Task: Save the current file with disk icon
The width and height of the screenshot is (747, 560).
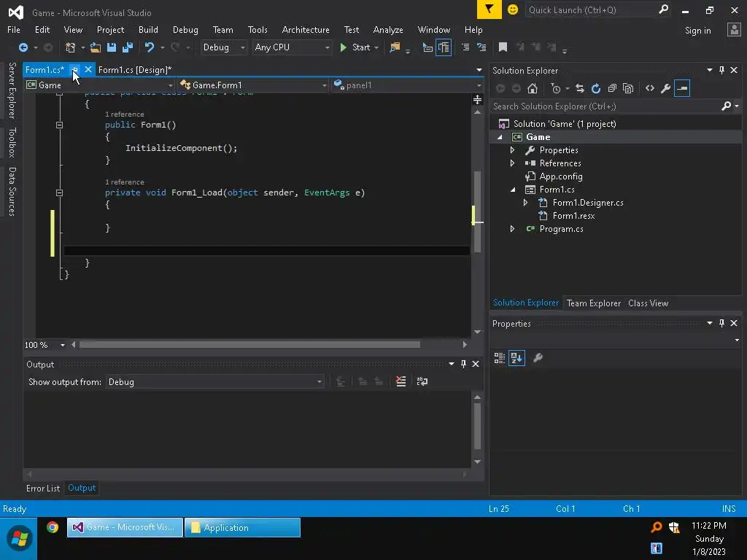Action: [112, 47]
